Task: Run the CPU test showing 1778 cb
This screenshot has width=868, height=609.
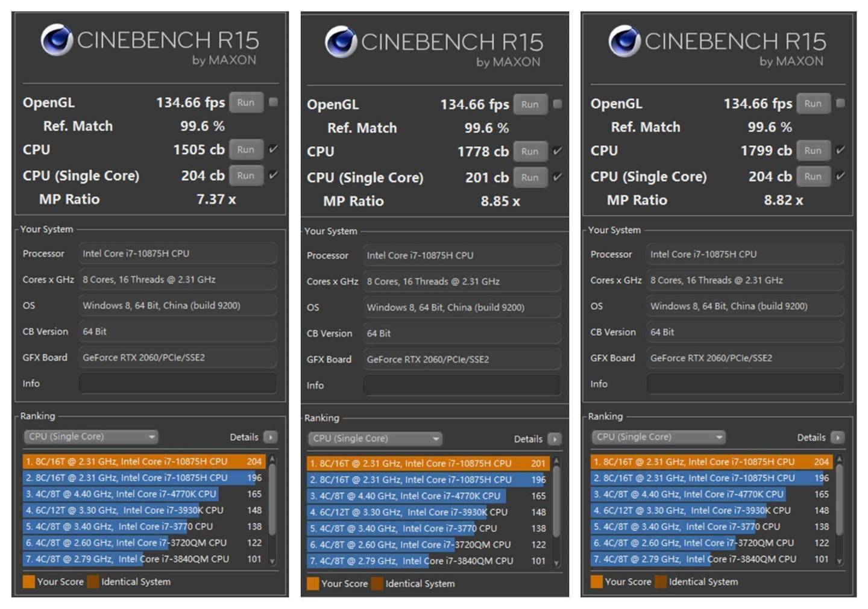Action: pyautogui.click(x=530, y=151)
